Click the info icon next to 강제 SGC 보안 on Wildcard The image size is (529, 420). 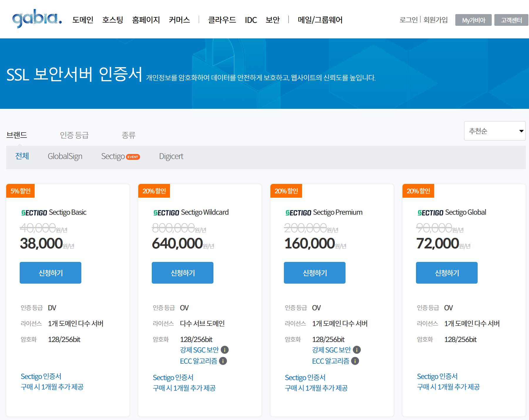coord(225,350)
